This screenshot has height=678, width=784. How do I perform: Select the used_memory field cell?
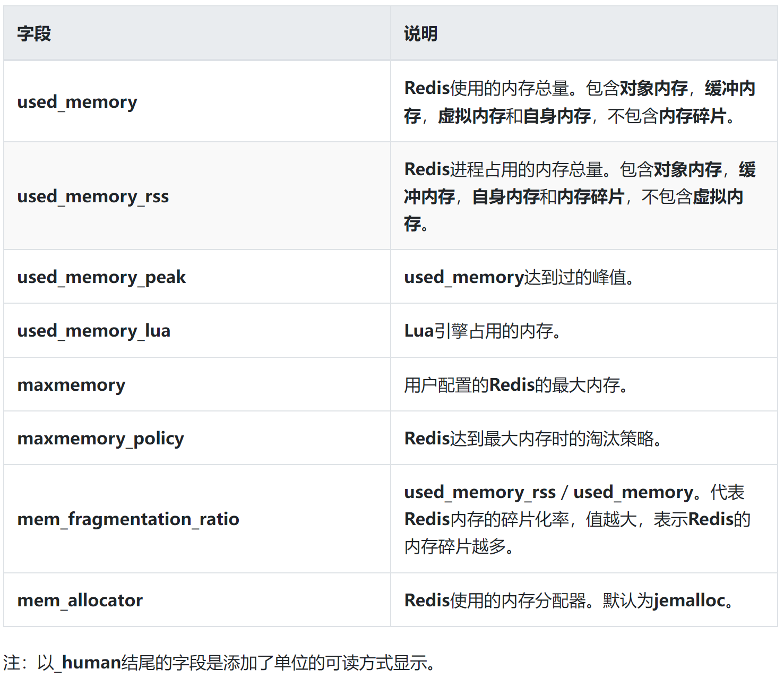click(197, 101)
